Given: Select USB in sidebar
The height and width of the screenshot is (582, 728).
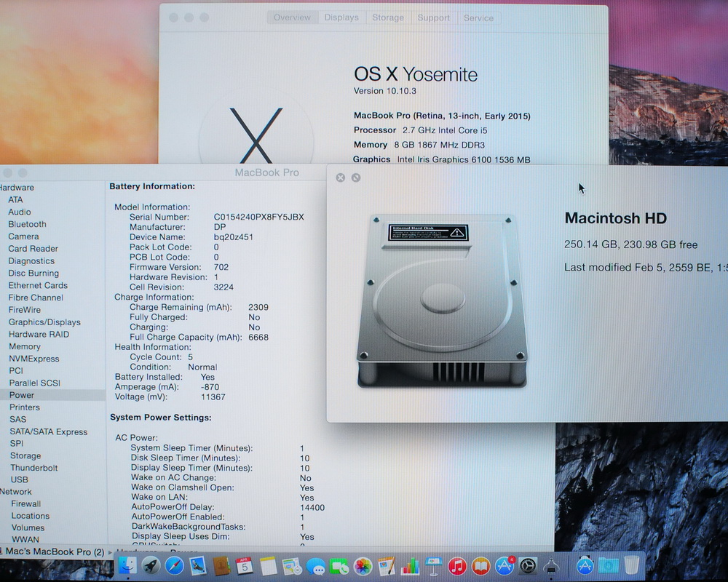Looking at the screenshot, I should click(20, 479).
